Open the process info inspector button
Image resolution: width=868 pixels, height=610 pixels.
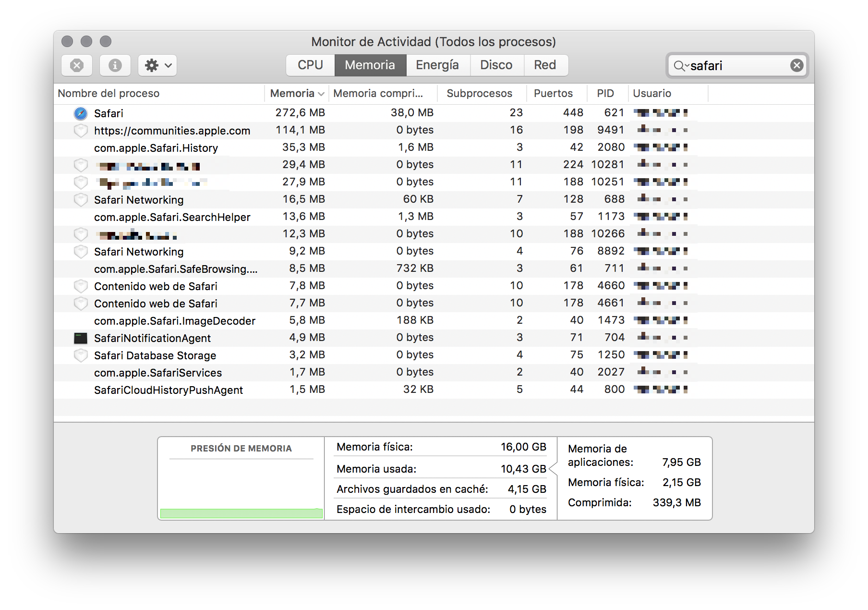[115, 65]
